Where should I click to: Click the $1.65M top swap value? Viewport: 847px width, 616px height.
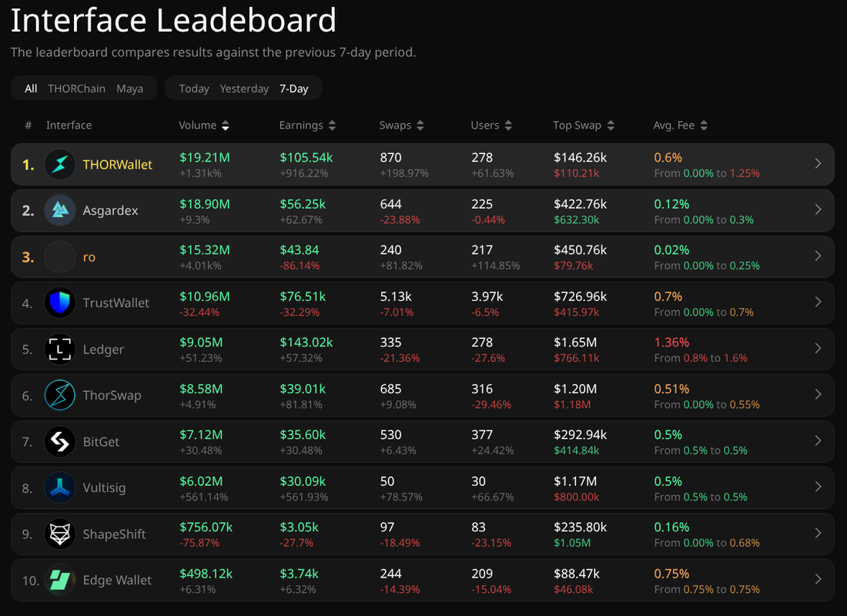click(575, 343)
